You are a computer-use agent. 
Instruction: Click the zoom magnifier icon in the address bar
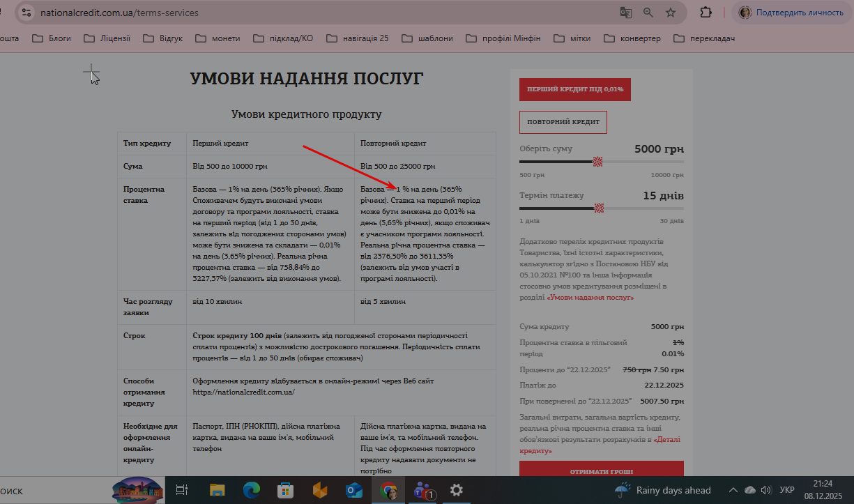[648, 13]
